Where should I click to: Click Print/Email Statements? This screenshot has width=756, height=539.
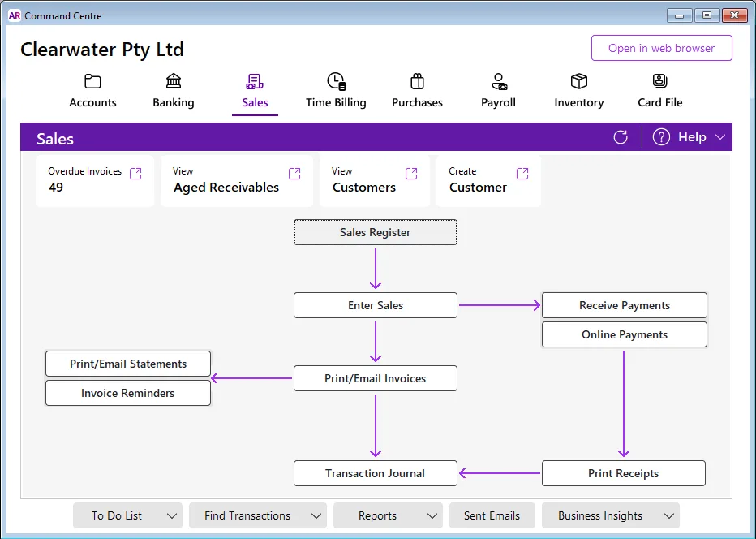pos(128,364)
